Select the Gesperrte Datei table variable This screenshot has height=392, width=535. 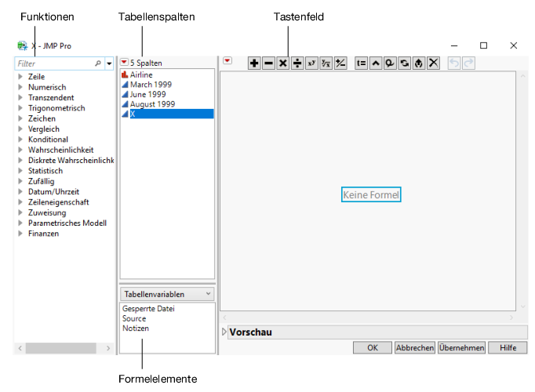tap(148, 309)
